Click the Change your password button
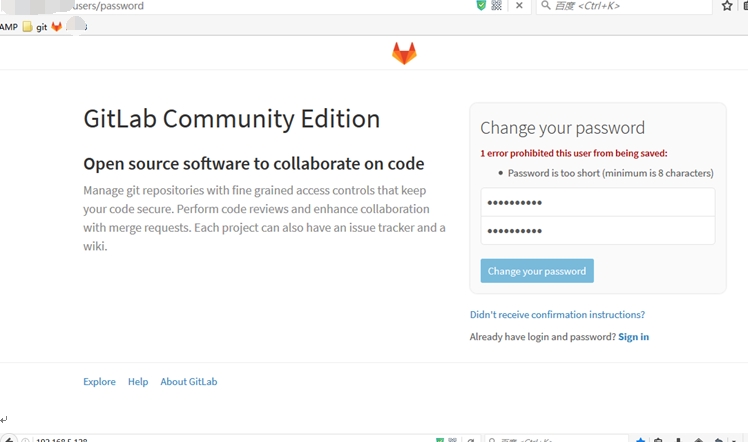Viewport: 748px width, 442px height. click(537, 271)
